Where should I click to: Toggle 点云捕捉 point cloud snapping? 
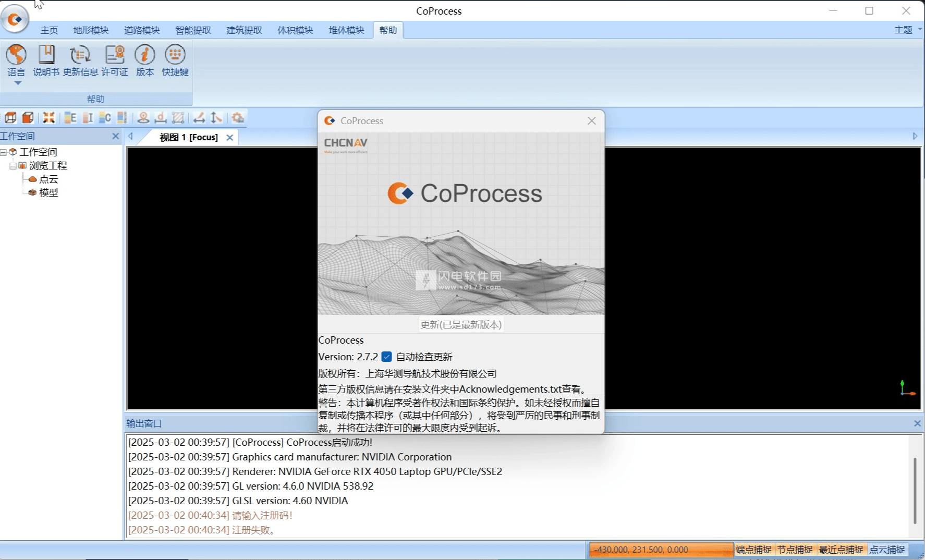click(887, 550)
